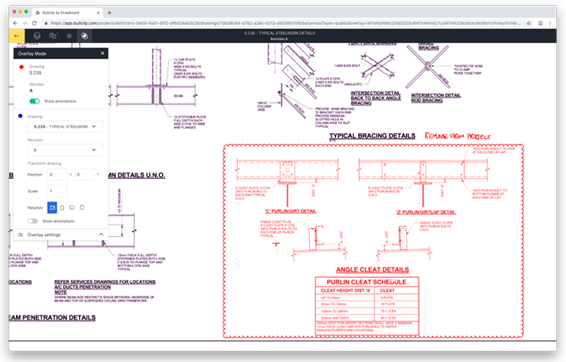This screenshot has width=566, height=362.
Task: Click the blue drawing color dot
Action: (20, 116)
